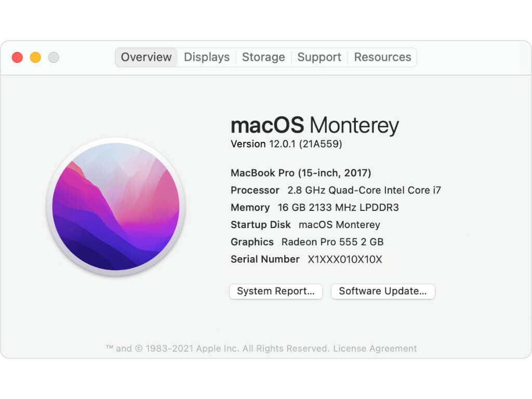Select the Radeon Pro 555 graphics text
Image resolution: width=532 pixels, height=399 pixels.
pos(332,242)
